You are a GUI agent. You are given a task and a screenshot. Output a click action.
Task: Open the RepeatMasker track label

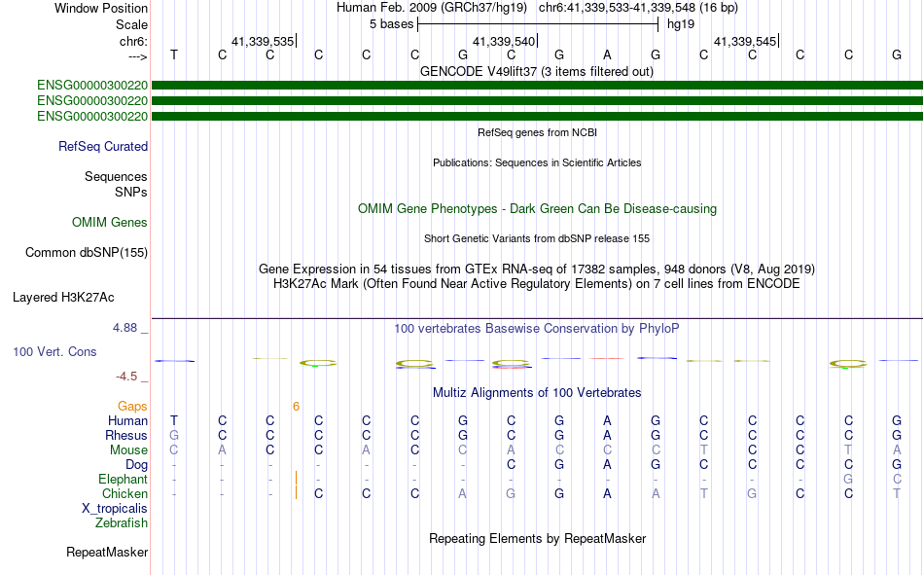click(x=107, y=552)
